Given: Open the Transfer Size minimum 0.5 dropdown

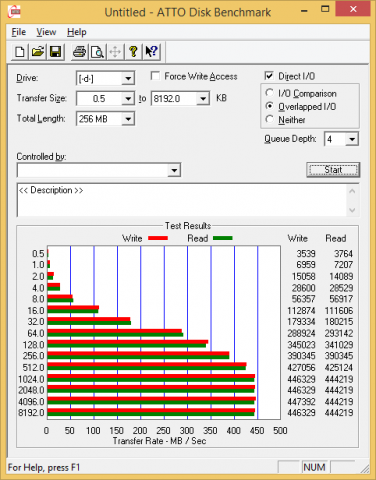Looking at the screenshot, I should pos(128,99).
